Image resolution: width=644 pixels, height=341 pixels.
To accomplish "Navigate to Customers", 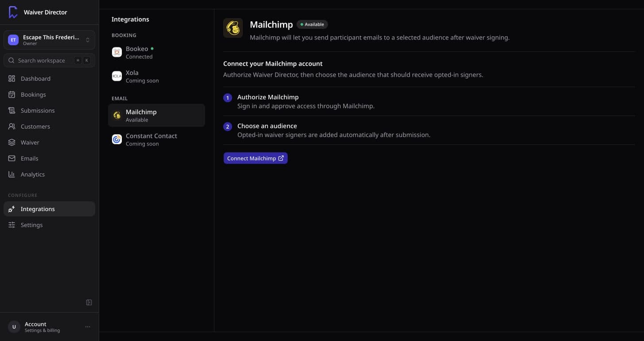I will (49, 126).
